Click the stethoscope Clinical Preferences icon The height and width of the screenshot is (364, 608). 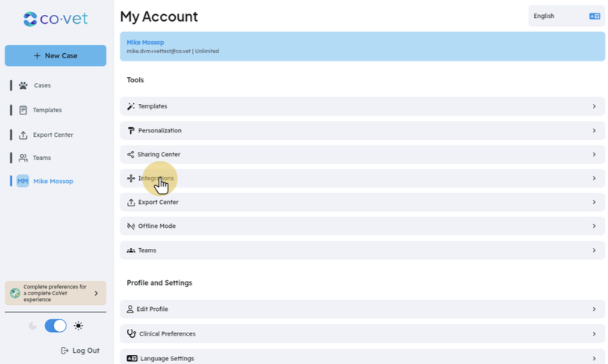(x=132, y=333)
